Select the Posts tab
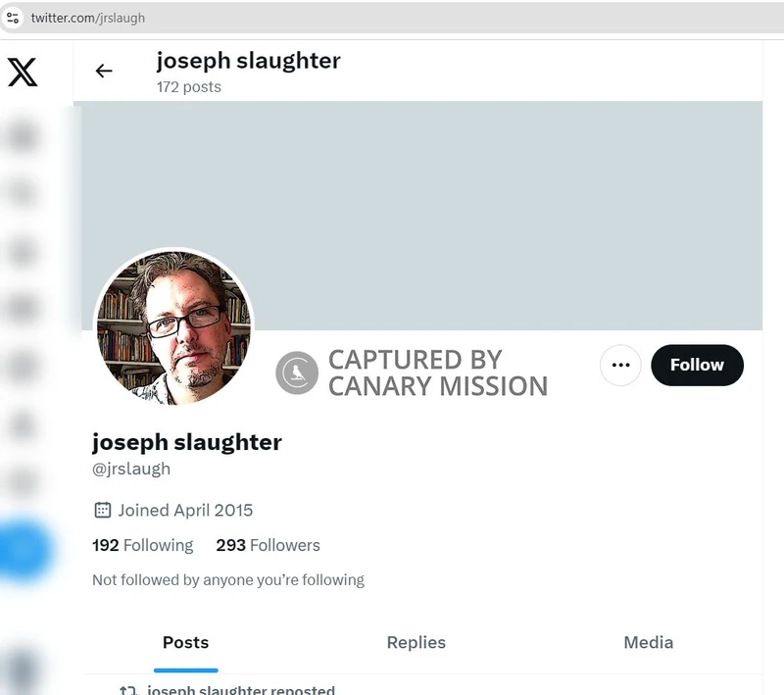Image resolution: width=784 pixels, height=695 pixels. point(185,642)
